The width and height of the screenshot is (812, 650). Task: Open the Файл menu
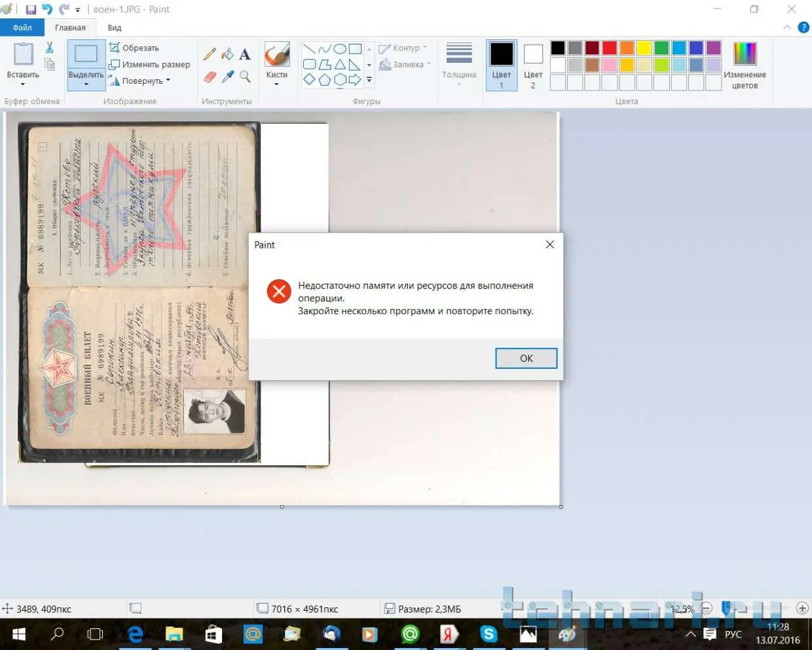pyautogui.click(x=22, y=28)
